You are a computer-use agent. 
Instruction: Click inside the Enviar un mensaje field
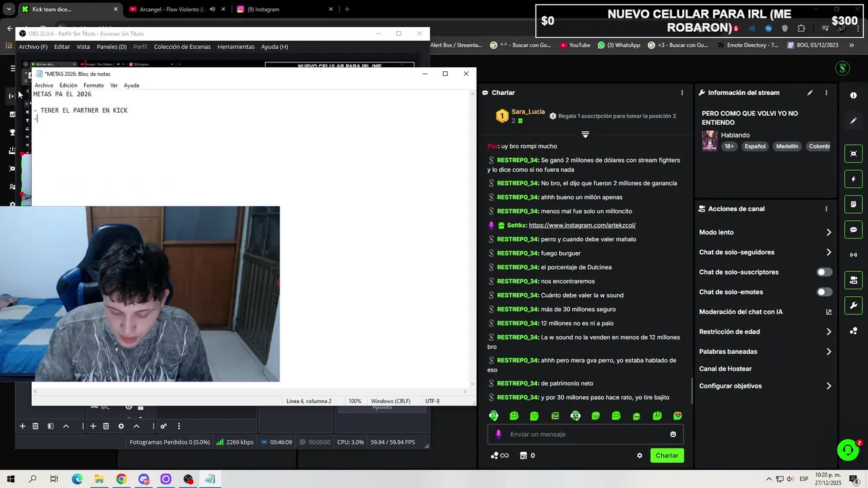[x=585, y=434]
